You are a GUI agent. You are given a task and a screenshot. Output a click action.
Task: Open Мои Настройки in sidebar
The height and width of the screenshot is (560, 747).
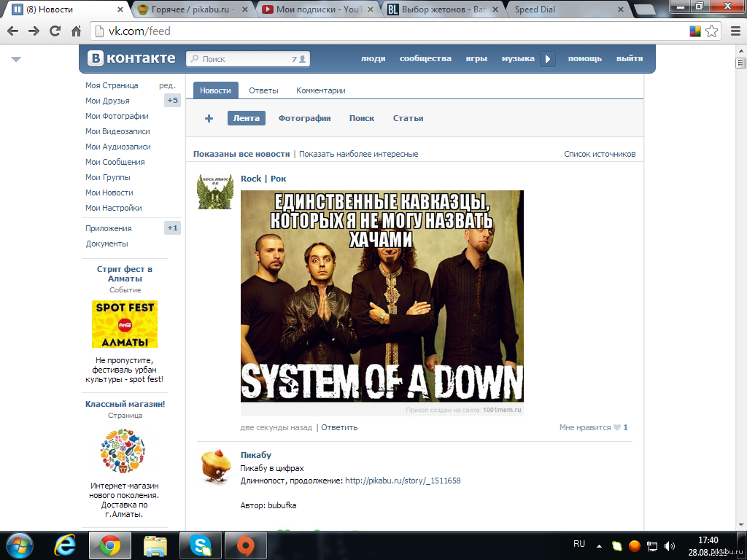(113, 208)
